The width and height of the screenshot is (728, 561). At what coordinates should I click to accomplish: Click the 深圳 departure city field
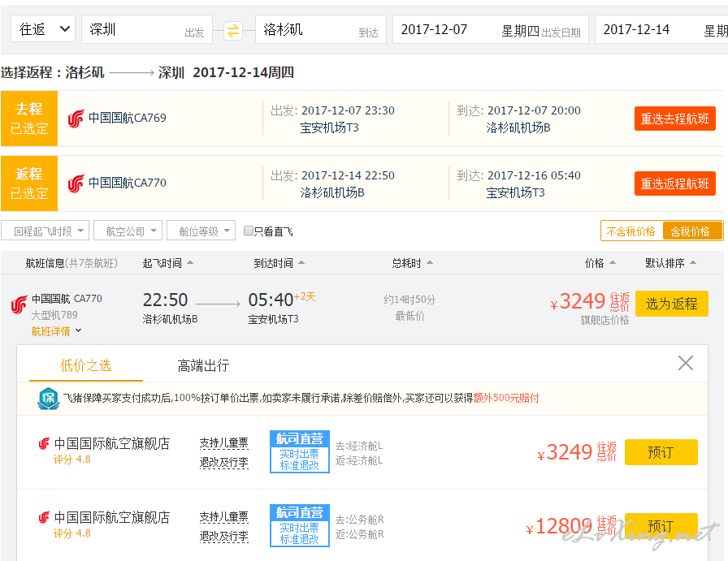pyautogui.click(x=147, y=29)
